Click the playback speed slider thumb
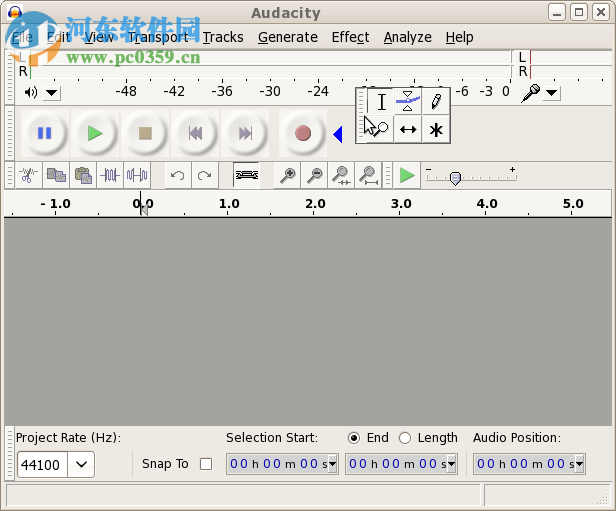The height and width of the screenshot is (511, 616). pos(455,178)
